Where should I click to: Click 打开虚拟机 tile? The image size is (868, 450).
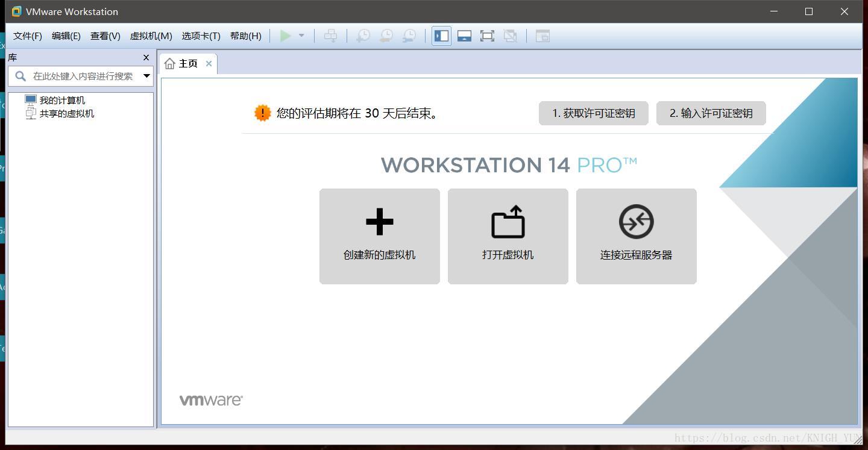[508, 236]
